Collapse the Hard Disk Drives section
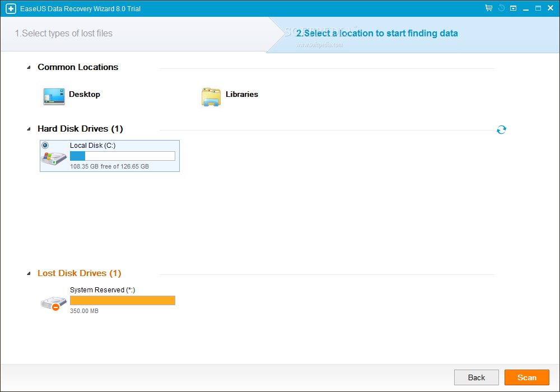This screenshot has width=560, height=392. [x=29, y=129]
